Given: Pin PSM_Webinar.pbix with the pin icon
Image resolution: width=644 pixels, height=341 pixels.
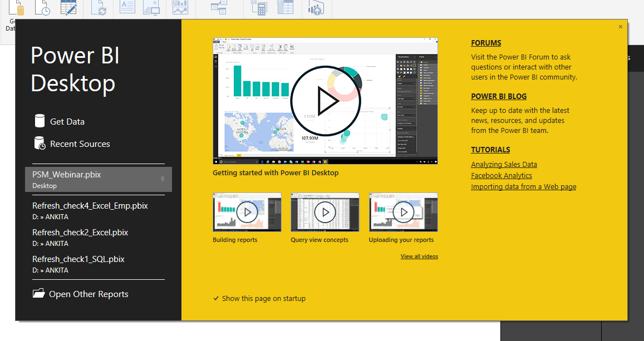Looking at the screenshot, I should coord(162,179).
